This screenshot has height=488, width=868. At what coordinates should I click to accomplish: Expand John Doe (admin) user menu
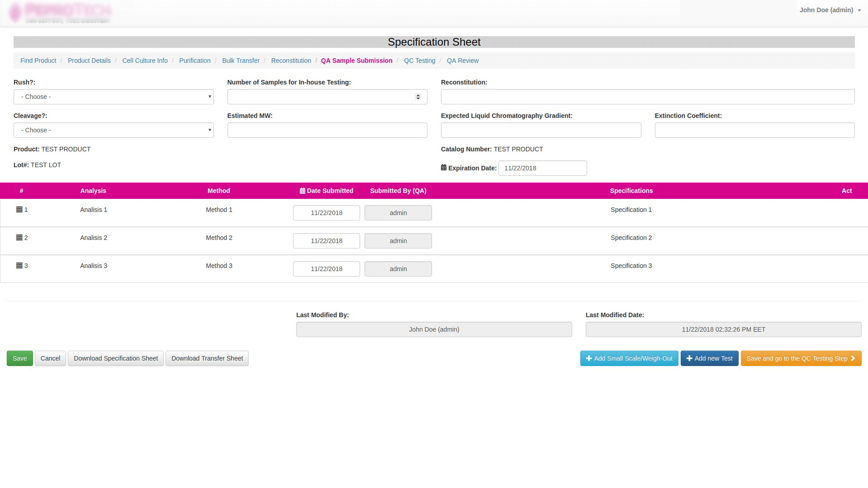coord(830,10)
